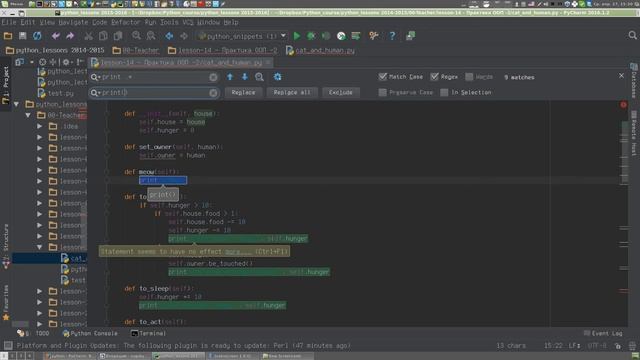Screen dimensions: 640x360
Task: Click the Exclude button
Action: [341, 93]
